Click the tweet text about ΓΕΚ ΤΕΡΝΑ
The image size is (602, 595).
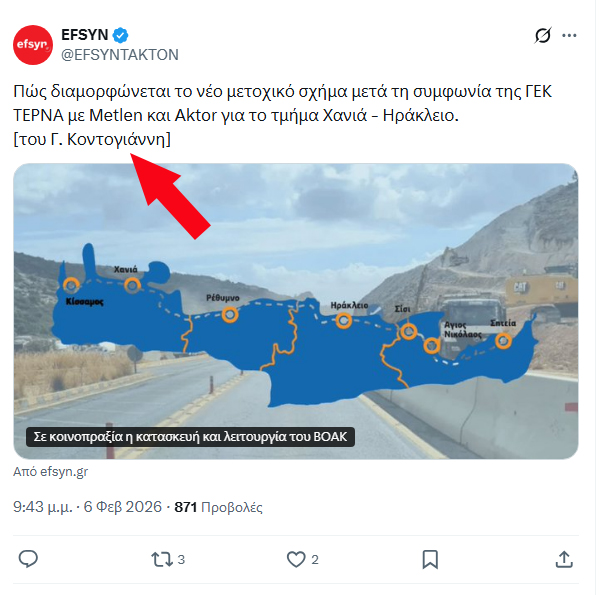(283, 115)
